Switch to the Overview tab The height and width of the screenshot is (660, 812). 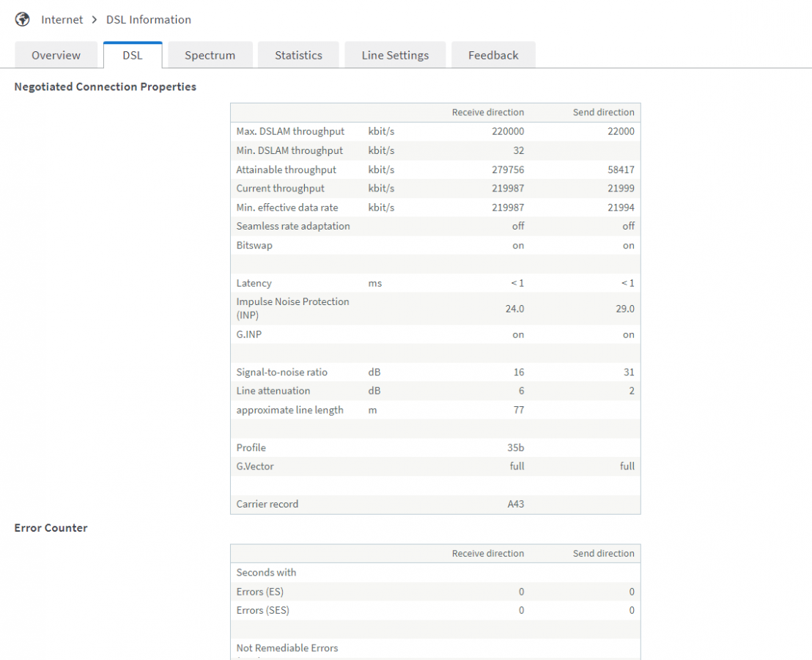[56, 55]
